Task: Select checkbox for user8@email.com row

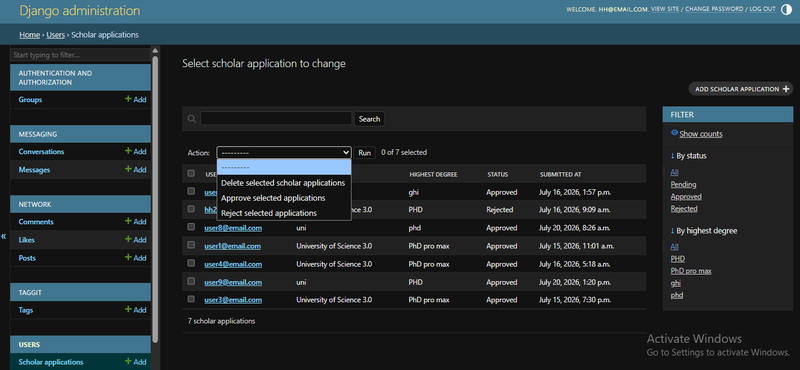Action: click(x=191, y=227)
